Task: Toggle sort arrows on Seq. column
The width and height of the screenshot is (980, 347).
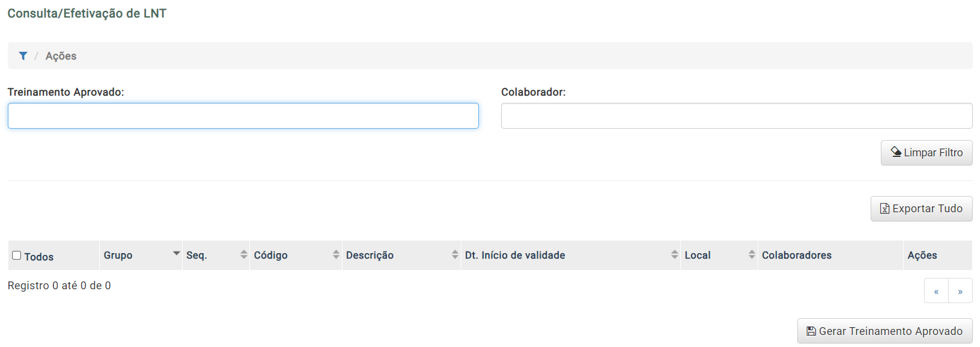Action: pyautogui.click(x=243, y=254)
